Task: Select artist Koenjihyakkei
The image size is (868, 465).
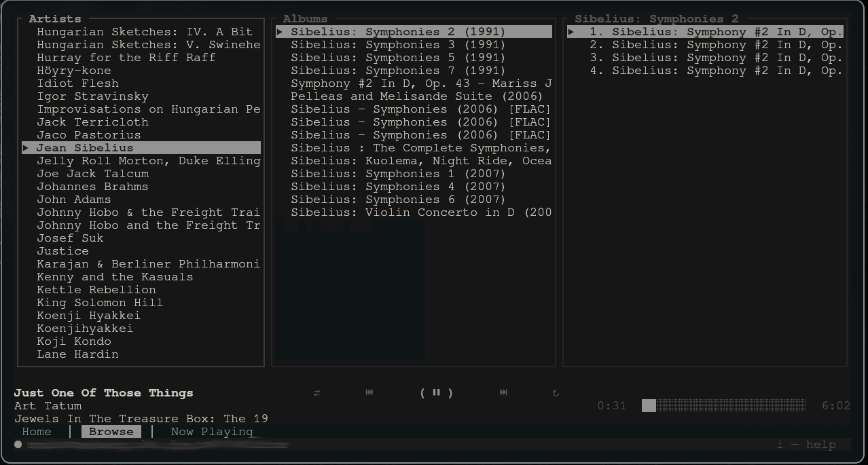Action: point(85,329)
